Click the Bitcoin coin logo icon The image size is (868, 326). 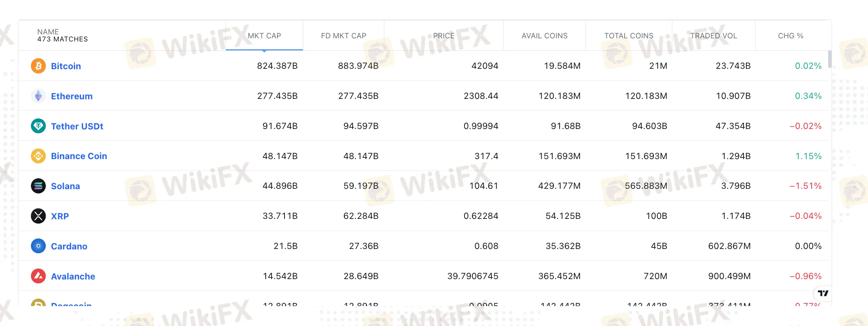pos(38,66)
